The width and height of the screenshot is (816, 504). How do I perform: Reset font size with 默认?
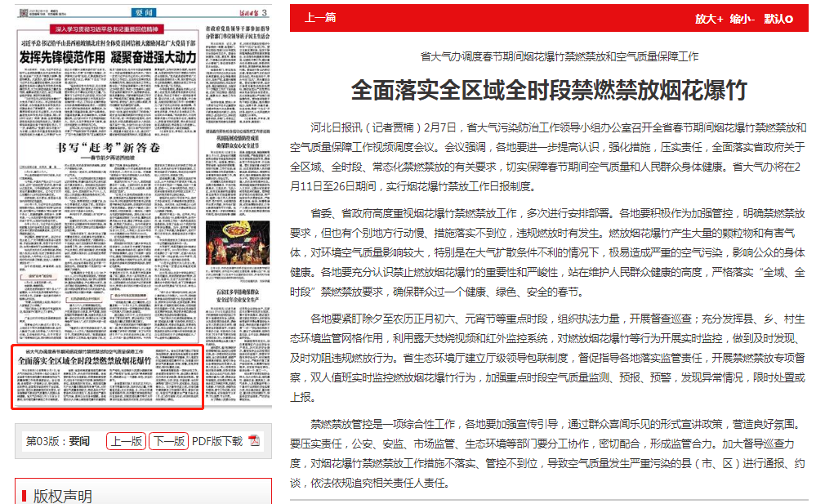778,19
